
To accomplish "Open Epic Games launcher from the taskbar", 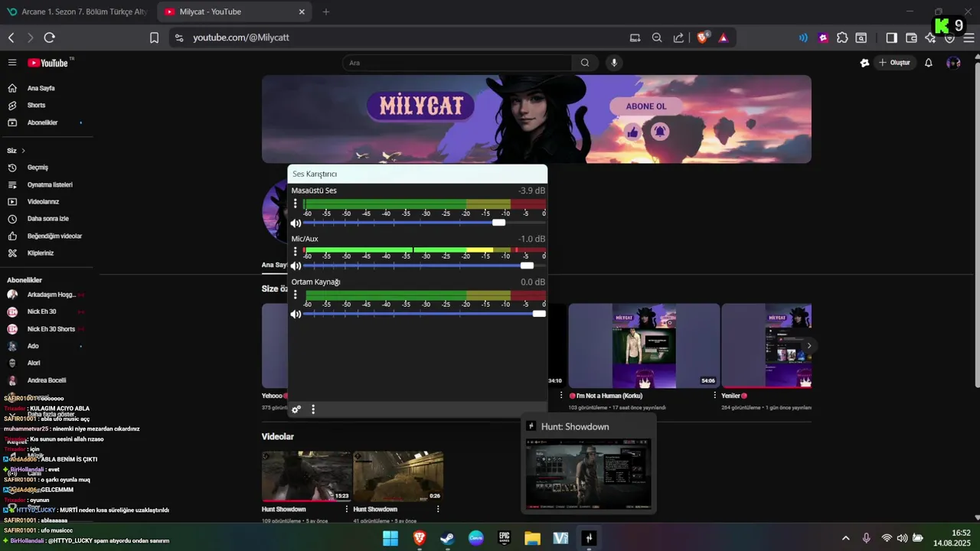I will point(505,538).
